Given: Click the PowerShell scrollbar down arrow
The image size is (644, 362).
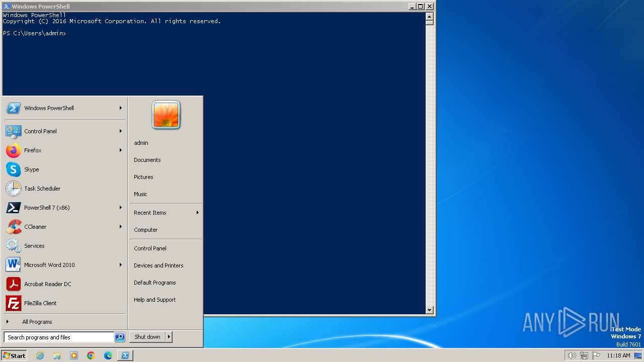Looking at the screenshot, I should 429,310.
